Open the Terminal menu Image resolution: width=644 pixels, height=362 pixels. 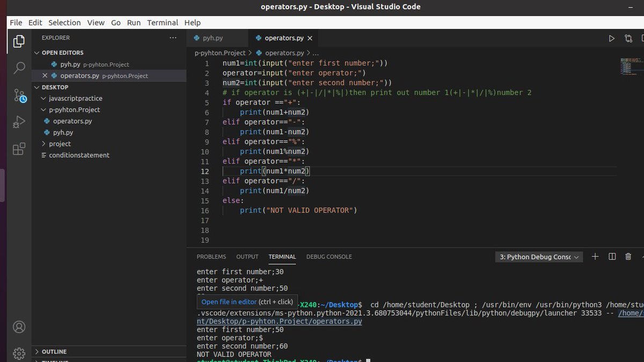(163, 23)
